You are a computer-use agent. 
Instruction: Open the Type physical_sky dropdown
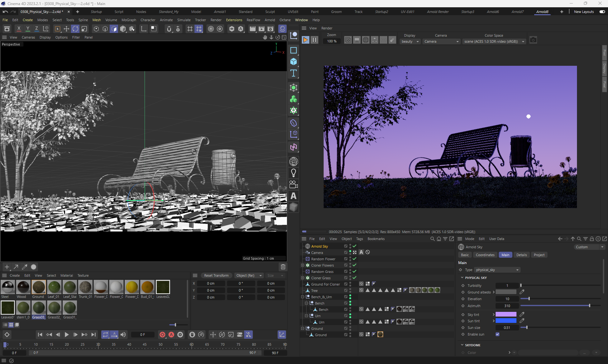coord(497,270)
